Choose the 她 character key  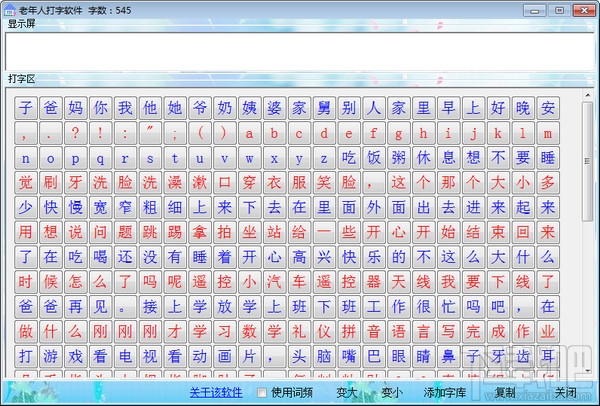[175, 108]
